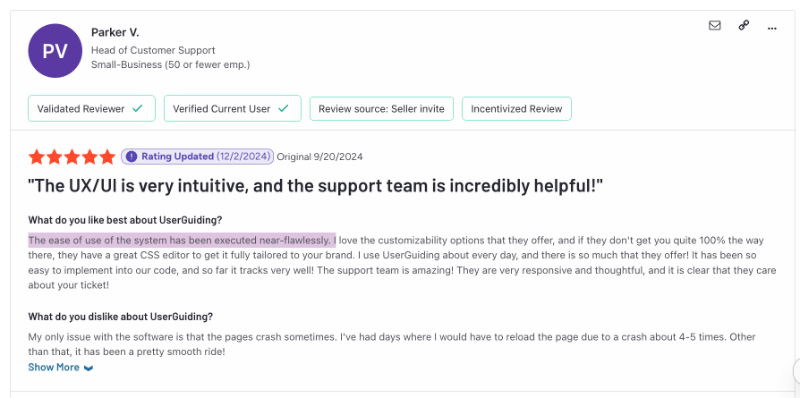Screen dimensions: 800x398
Task: Click "What do you like best about UserGuiding?"
Action: tap(125, 220)
